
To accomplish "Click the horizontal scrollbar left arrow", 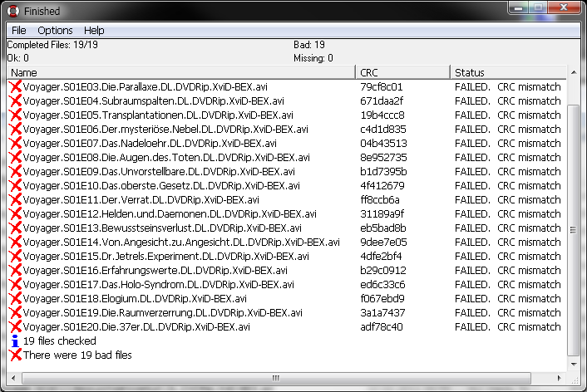I will tap(13, 378).
